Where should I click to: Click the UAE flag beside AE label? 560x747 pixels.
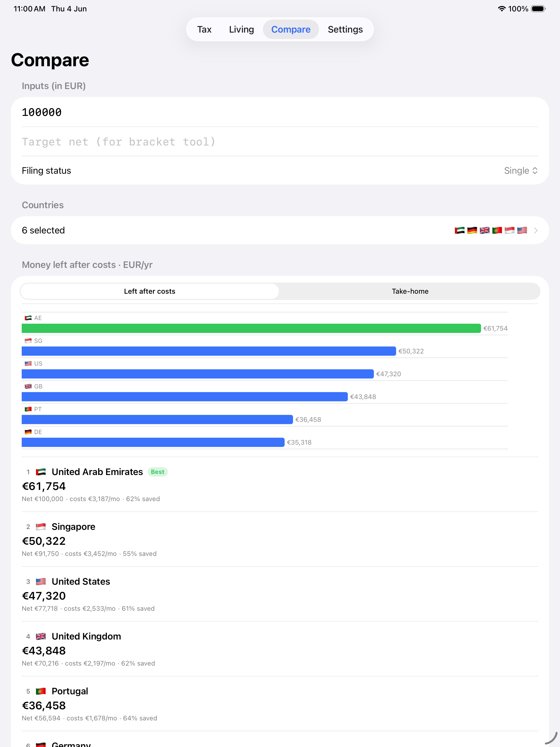click(28, 318)
